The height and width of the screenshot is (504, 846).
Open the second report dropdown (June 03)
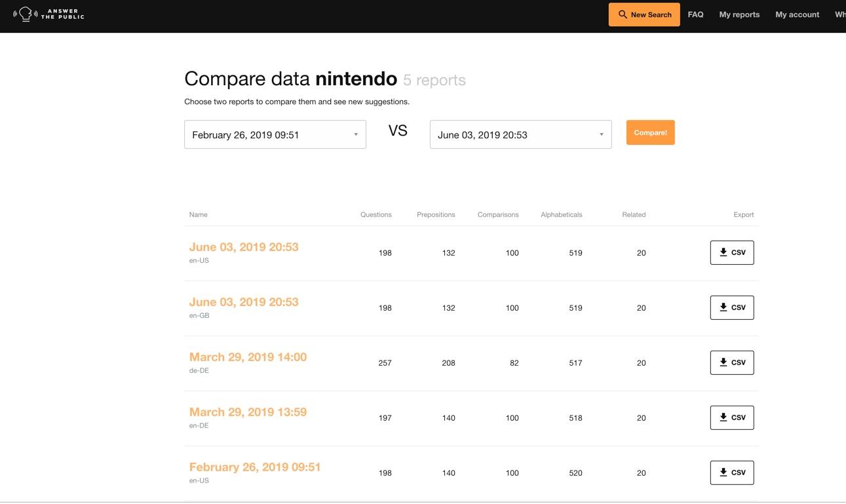coord(520,134)
